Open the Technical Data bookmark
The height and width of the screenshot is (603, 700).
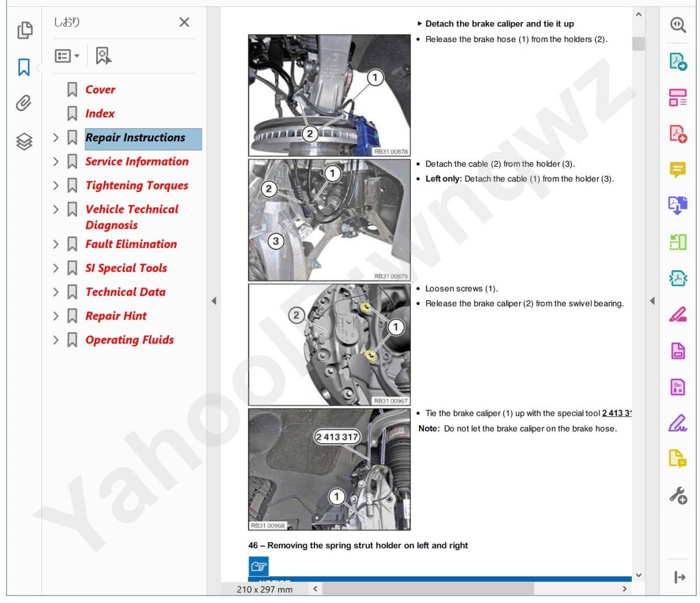coord(125,292)
